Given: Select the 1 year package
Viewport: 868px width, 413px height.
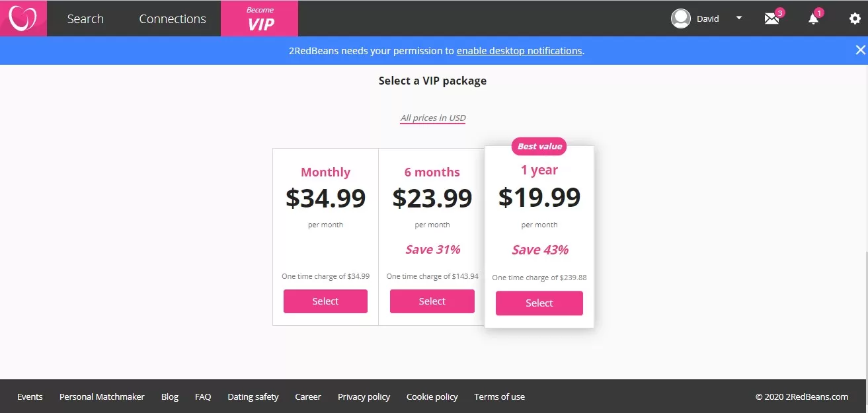Looking at the screenshot, I should (x=539, y=303).
